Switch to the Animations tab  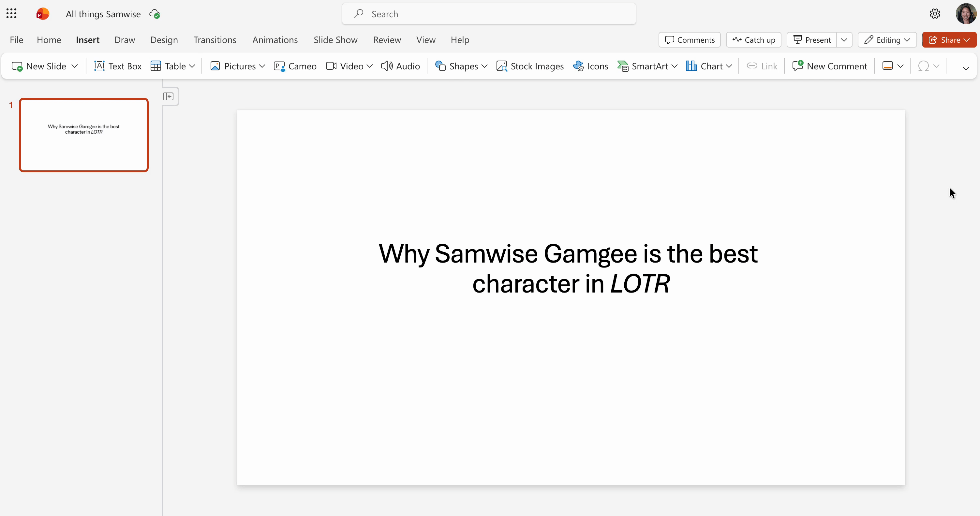pyautogui.click(x=275, y=40)
